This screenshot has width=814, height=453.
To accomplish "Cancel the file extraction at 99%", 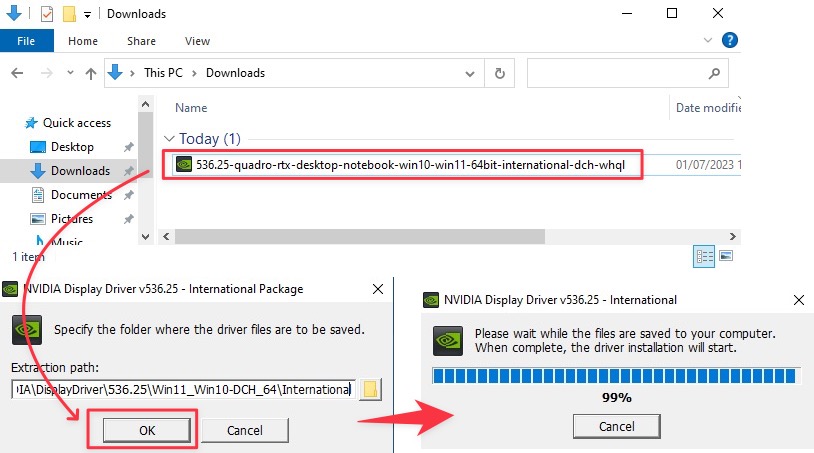I will click(617, 427).
